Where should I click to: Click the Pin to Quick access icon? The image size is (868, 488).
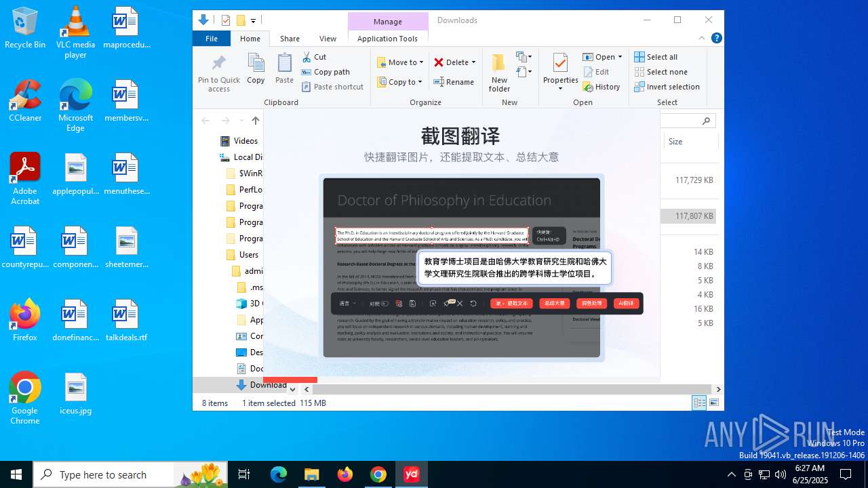(218, 73)
